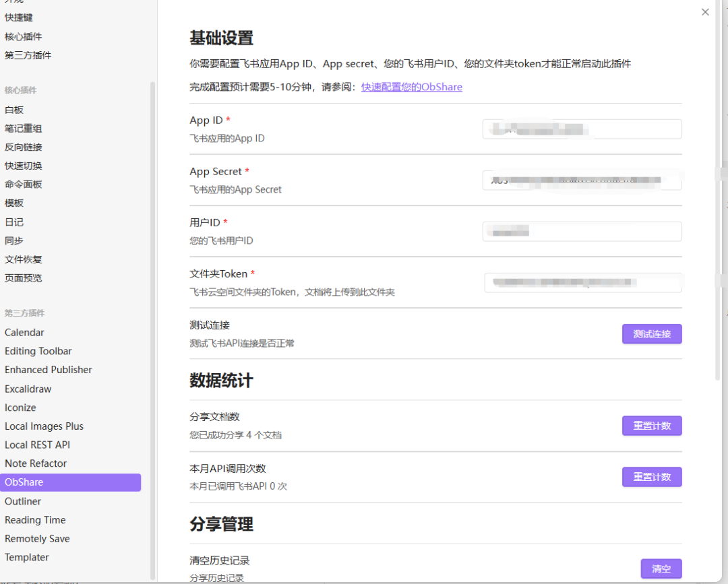
Task: Select 命令面板 core plugin settings
Action: [x=23, y=184]
